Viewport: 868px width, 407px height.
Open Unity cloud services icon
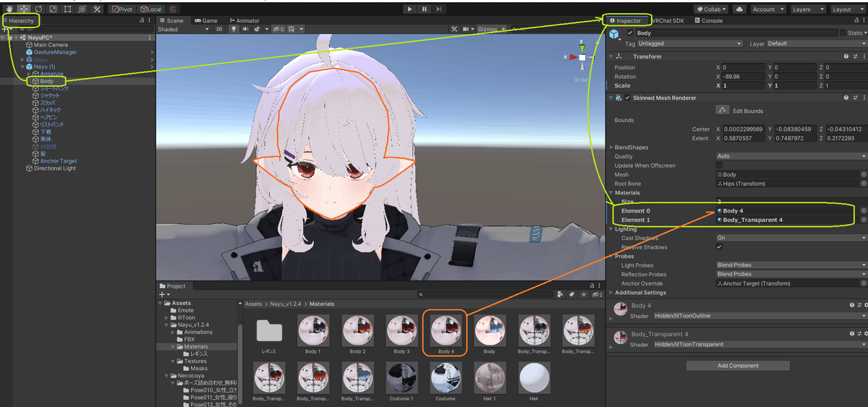point(739,9)
